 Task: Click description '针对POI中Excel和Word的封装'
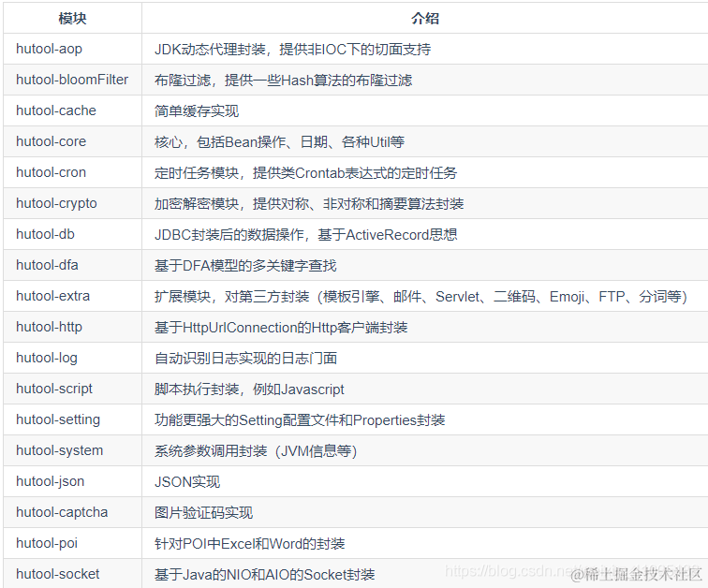[x=250, y=544]
